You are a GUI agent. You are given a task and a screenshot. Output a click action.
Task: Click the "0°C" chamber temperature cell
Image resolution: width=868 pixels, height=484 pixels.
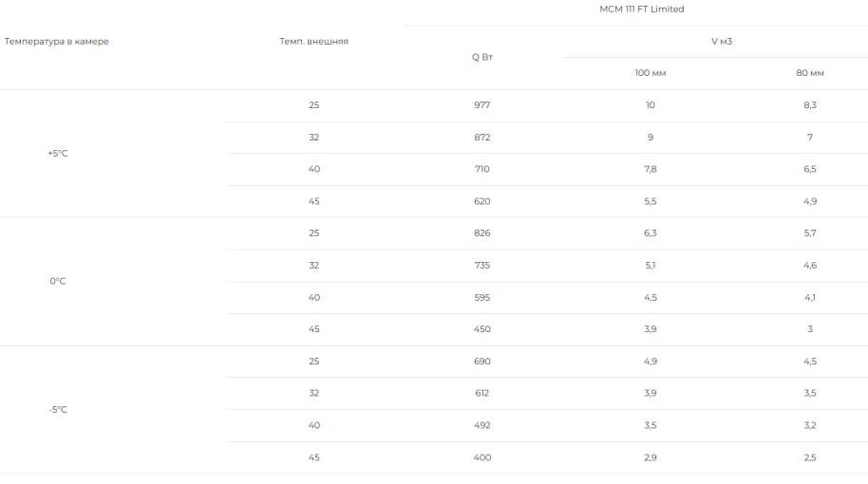58,281
